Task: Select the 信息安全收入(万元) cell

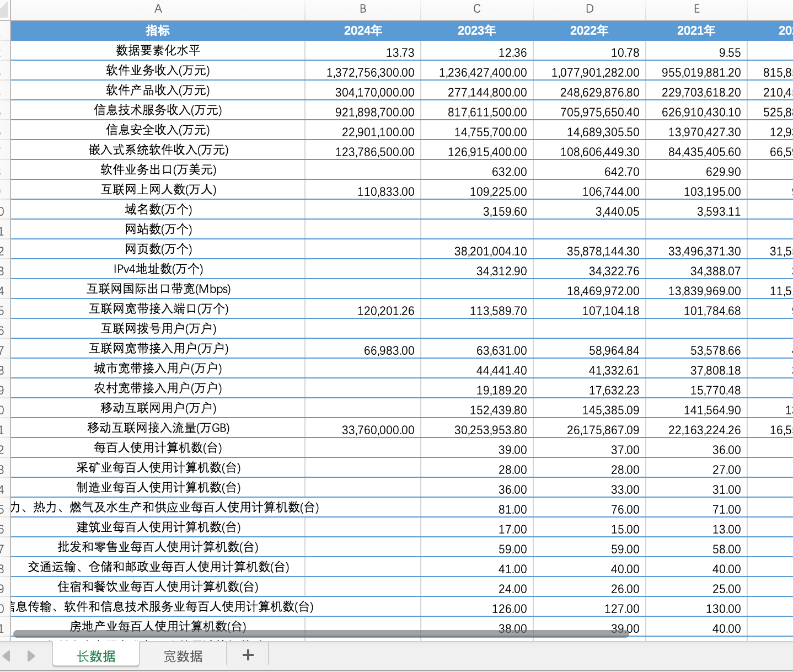Action: tap(158, 130)
